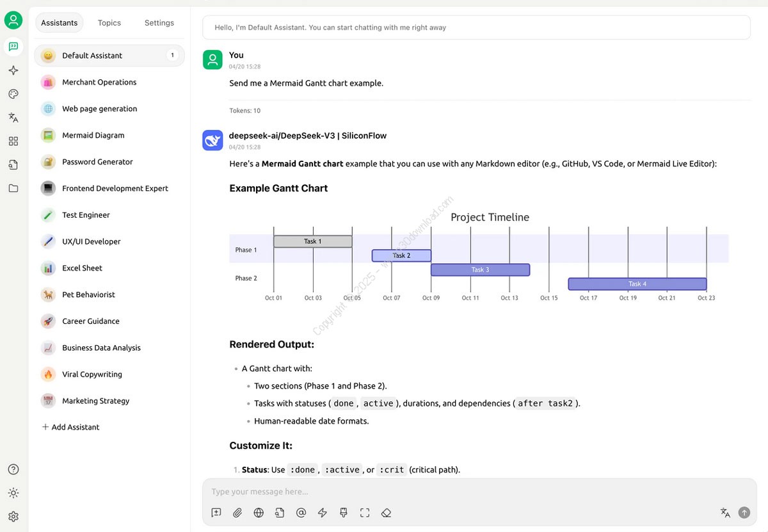Click the topic count badge on Default Assistant

[x=172, y=56]
